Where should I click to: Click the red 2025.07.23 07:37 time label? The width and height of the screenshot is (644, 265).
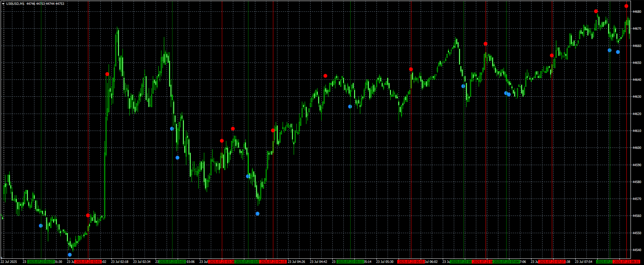point(552,262)
